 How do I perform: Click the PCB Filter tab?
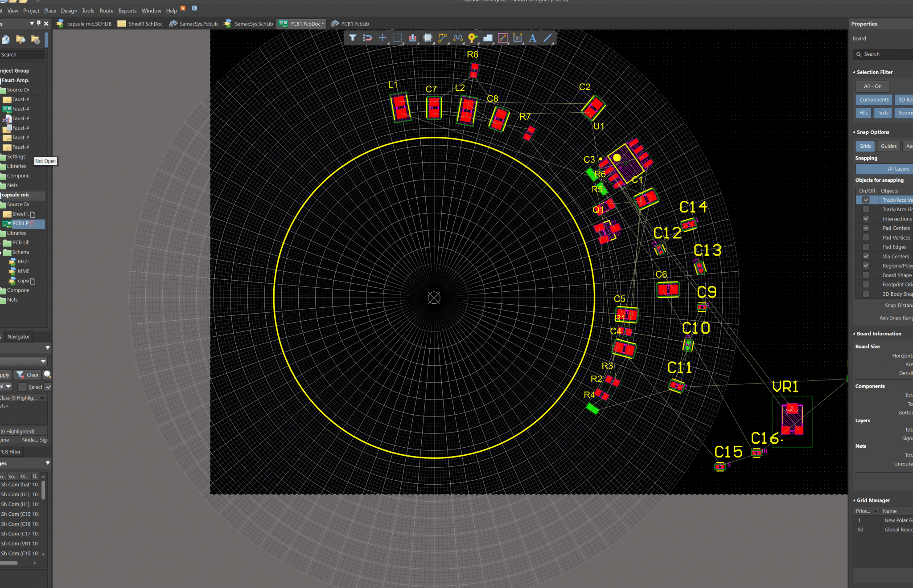tap(11, 452)
